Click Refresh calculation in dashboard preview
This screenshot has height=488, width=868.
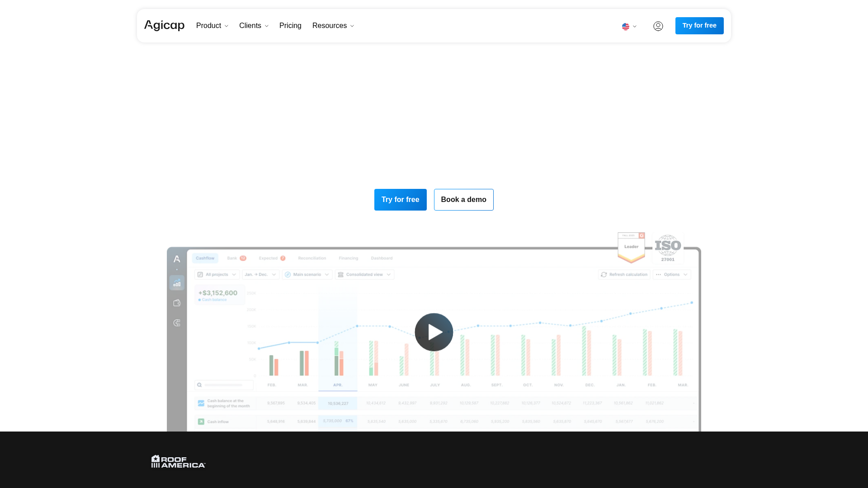click(x=624, y=275)
